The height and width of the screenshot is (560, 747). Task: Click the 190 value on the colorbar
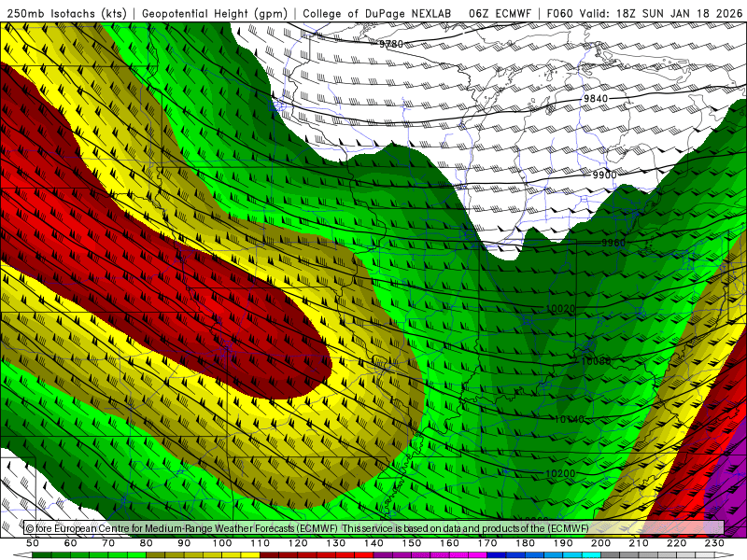(563, 543)
